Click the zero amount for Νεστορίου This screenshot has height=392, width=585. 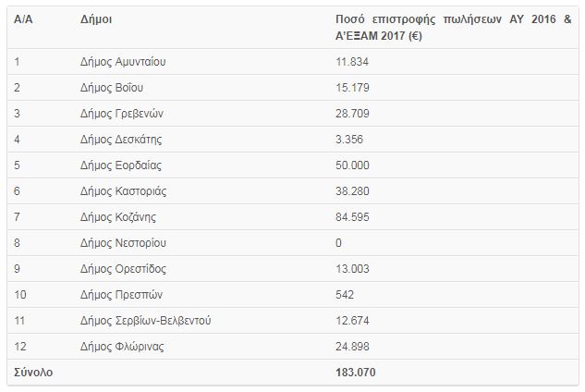point(338,243)
